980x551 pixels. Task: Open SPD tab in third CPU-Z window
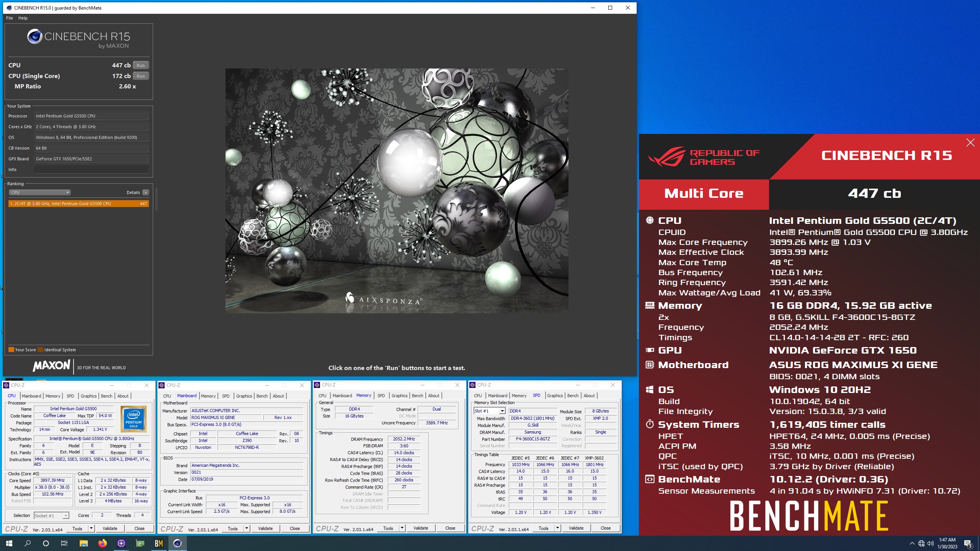[x=381, y=396]
